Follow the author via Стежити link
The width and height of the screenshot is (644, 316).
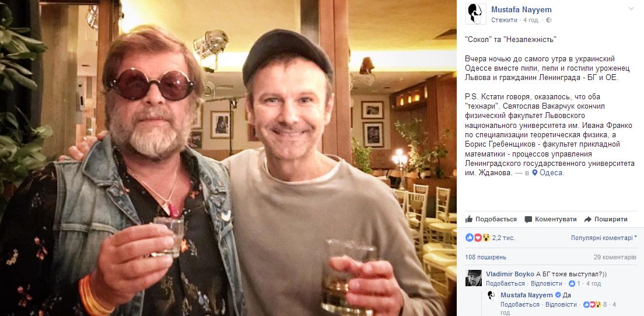[504, 20]
